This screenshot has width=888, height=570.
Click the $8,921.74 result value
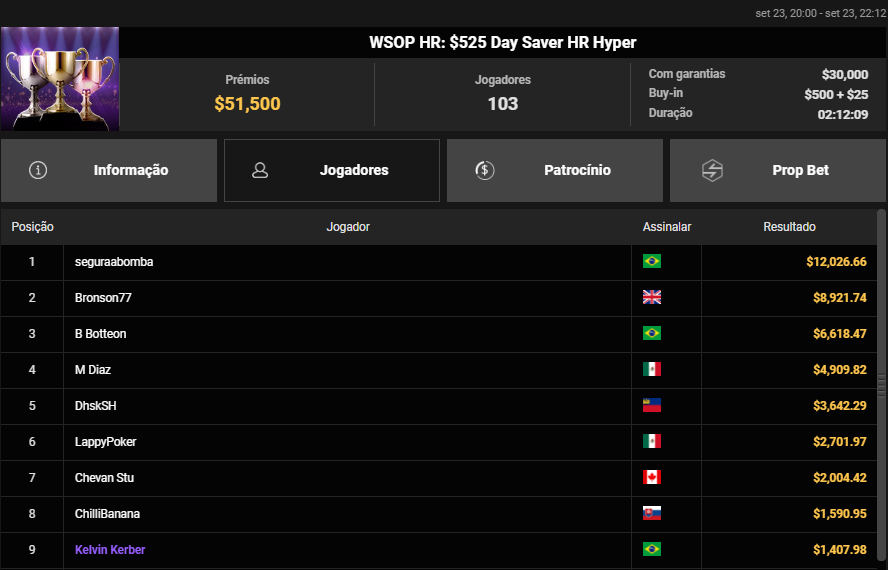click(x=839, y=297)
